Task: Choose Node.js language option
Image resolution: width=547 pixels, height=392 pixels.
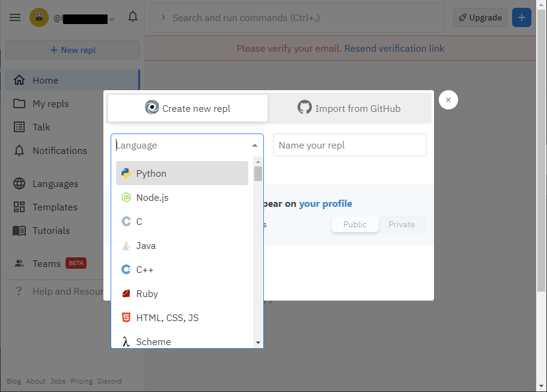Action: pos(182,197)
